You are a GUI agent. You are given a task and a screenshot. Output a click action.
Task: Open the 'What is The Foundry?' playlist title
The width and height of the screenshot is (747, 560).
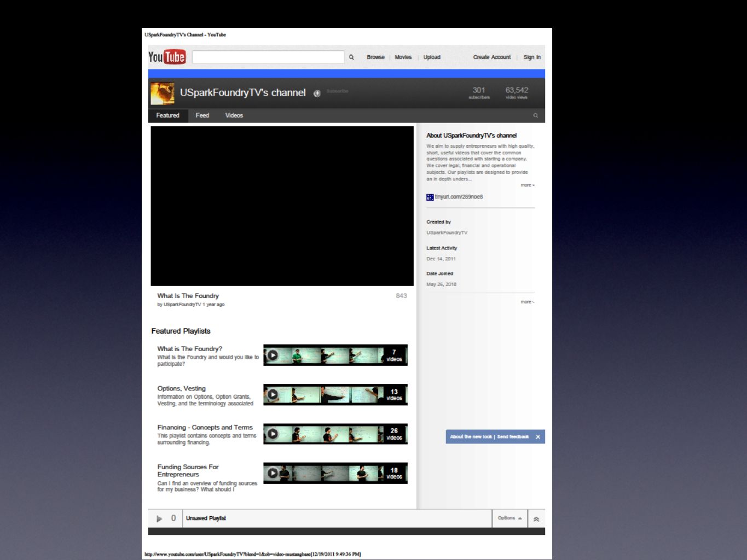(190, 349)
